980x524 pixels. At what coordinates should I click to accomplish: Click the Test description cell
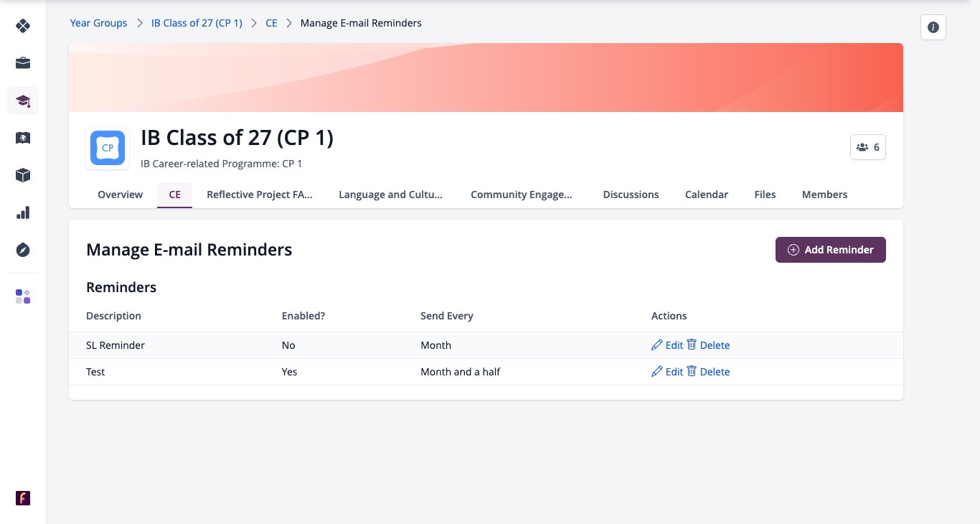pyautogui.click(x=95, y=372)
